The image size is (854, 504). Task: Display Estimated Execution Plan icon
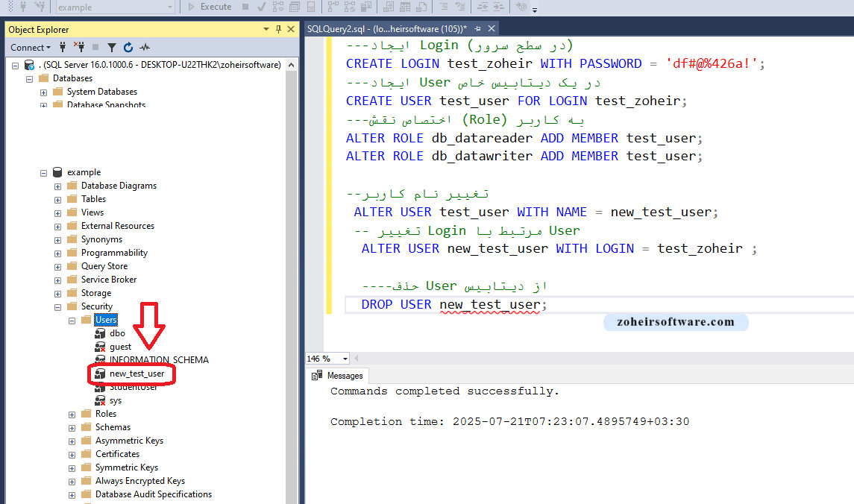277,7
